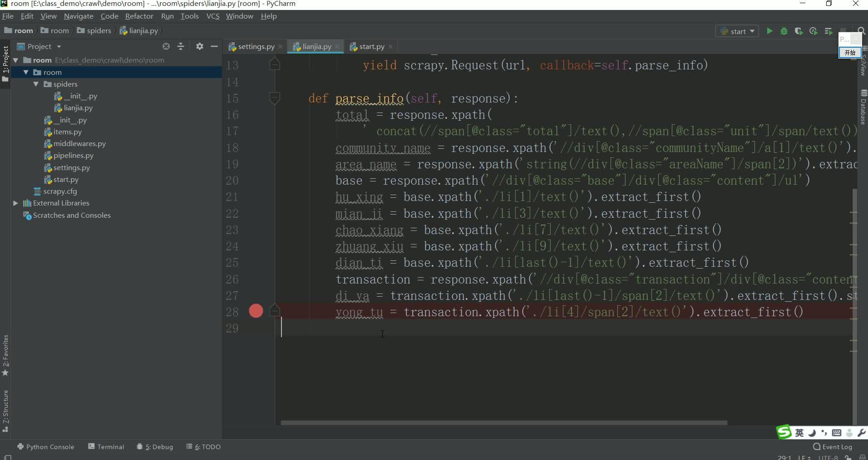This screenshot has width=868, height=460.
Task: Toggle Favorites side tab
Action: click(x=5, y=355)
